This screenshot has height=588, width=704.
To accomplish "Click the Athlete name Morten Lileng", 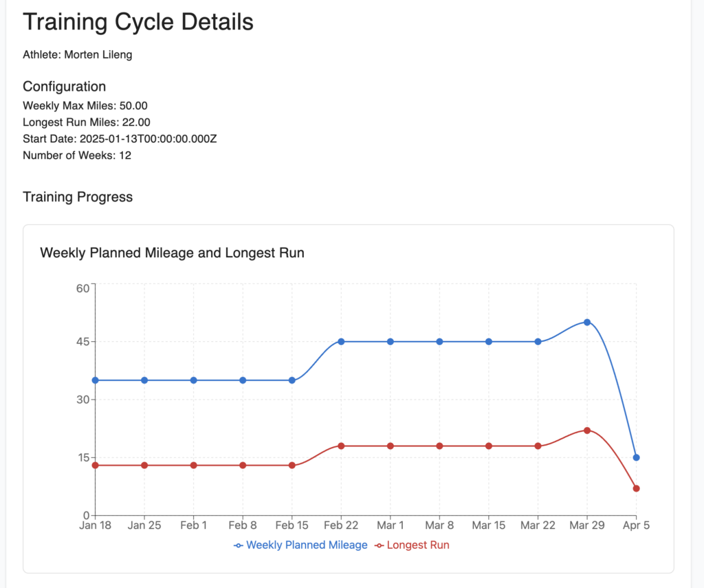I will pyautogui.click(x=98, y=55).
